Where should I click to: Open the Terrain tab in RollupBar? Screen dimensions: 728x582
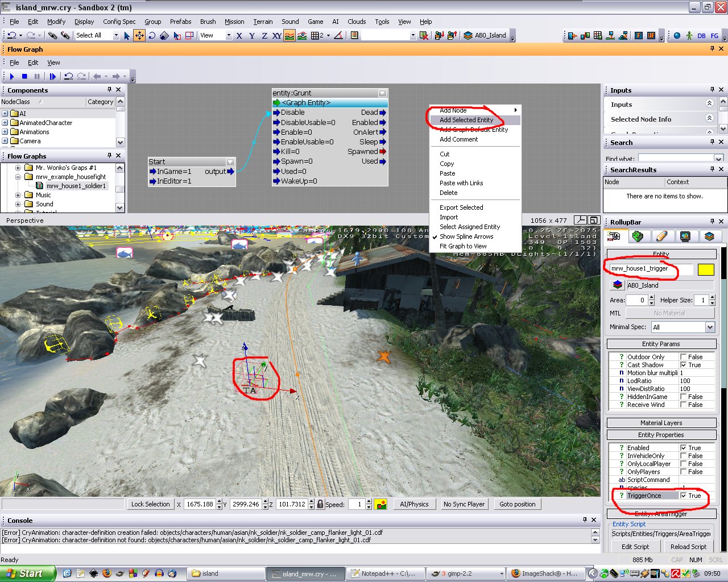(x=638, y=236)
